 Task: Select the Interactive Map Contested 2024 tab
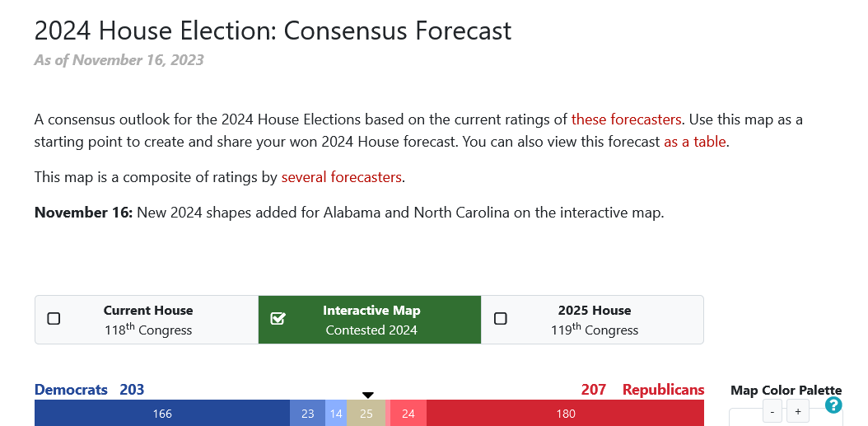(370, 320)
